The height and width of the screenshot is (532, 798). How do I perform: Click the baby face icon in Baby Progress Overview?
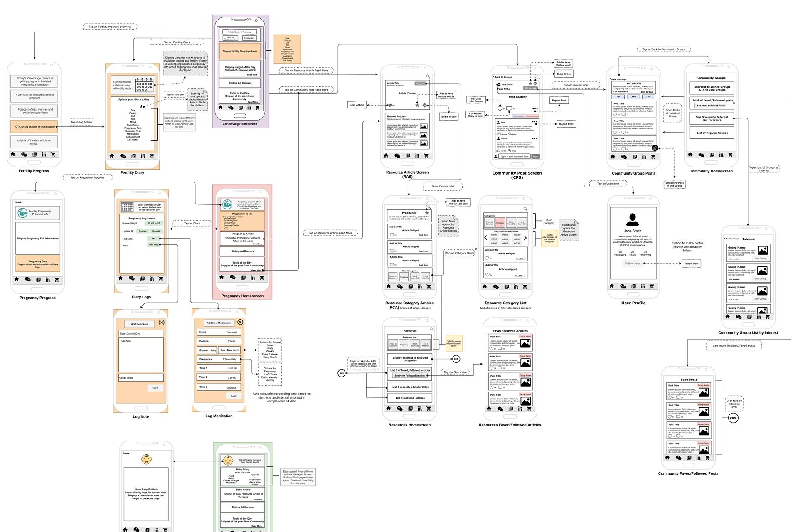click(228, 461)
